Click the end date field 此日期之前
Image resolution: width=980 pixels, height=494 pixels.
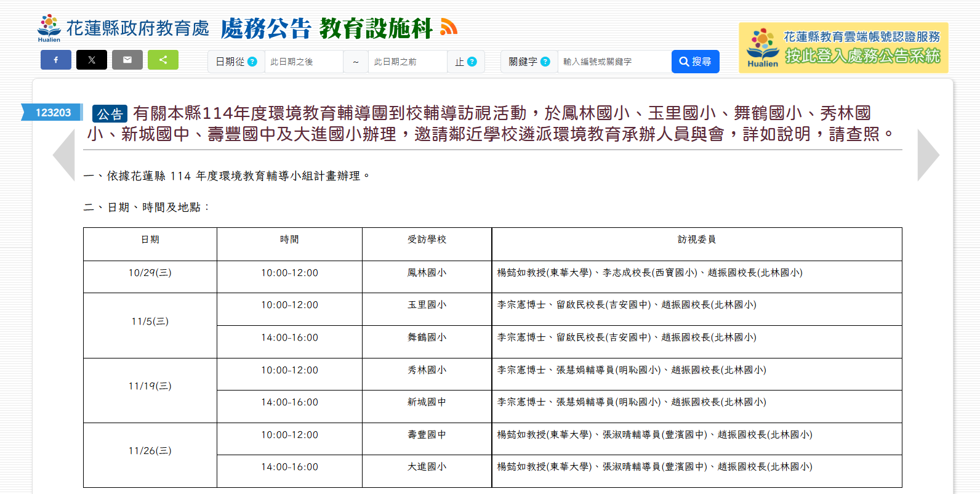407,62
